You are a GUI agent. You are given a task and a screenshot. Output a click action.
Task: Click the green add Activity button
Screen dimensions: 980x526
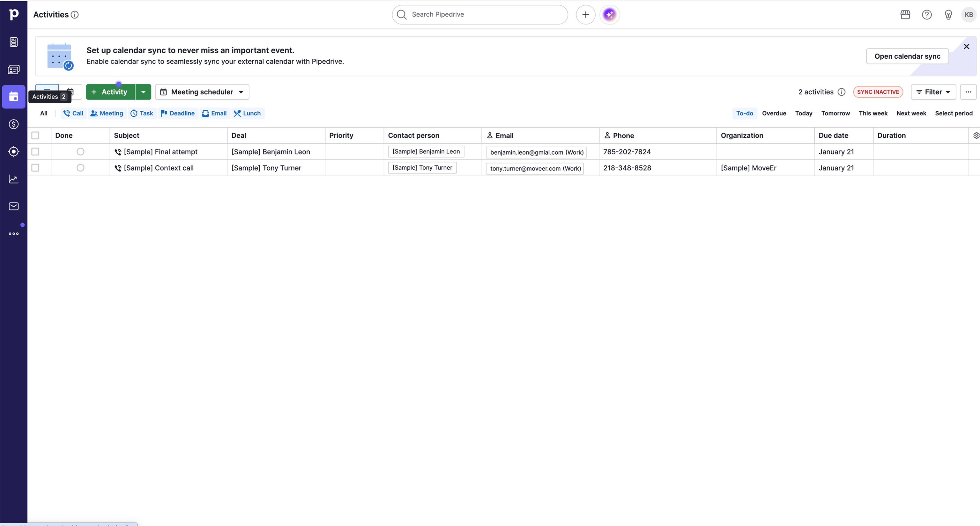click(110, 92)
